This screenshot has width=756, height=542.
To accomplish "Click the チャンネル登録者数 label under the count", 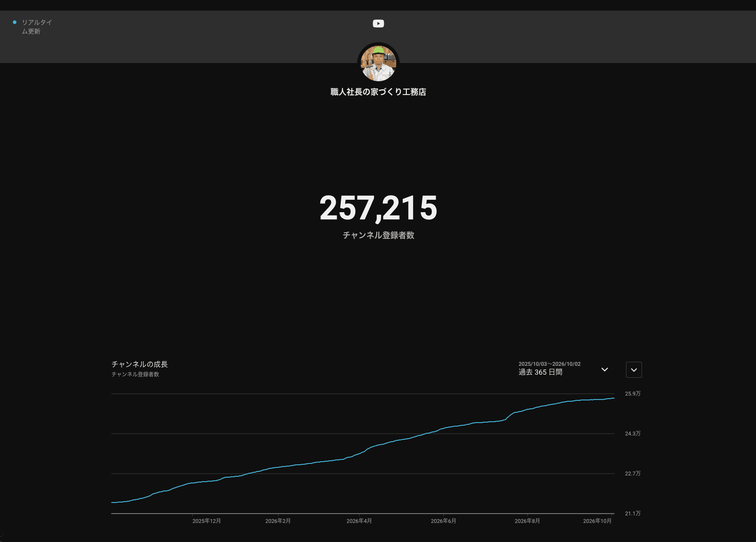I will click(x=378, y=235).
